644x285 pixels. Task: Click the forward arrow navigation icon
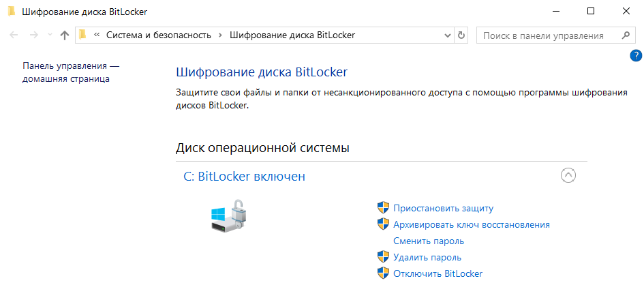point(34,35)
